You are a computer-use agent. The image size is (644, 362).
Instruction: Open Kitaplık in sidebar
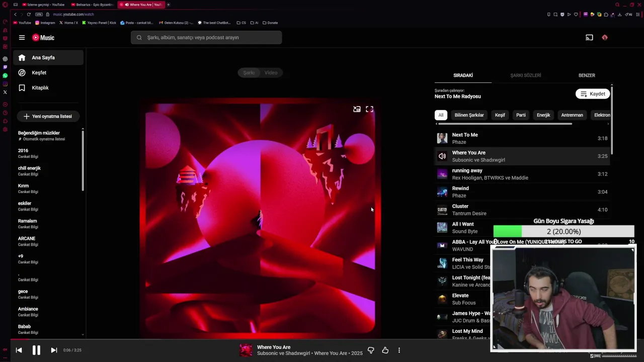coord(48,87)
